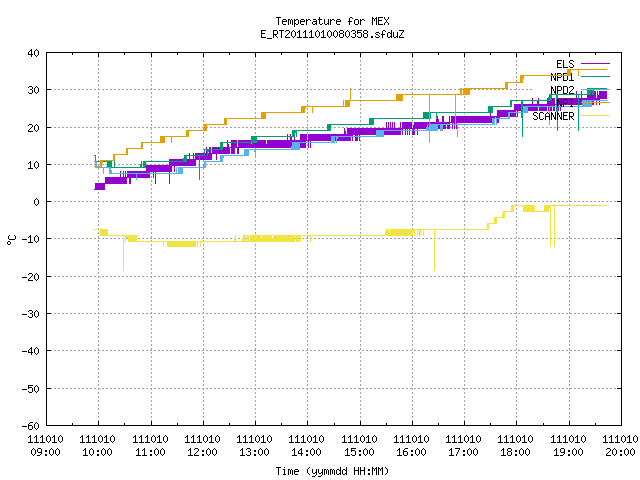Click the x-axis tick label '111010 18:00'
The width and height of the screenshot is (640, 480).
click(x=516, y=446)
